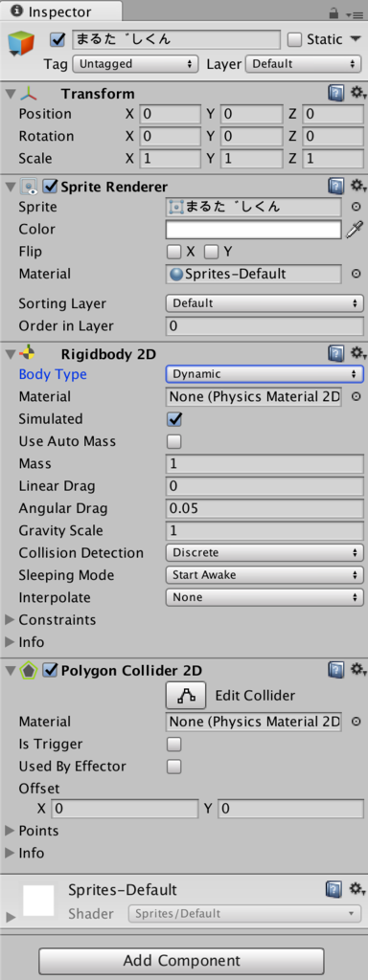Screen dimensions: 368x980
Task: Collapse the Transform component
Action: 10,94
